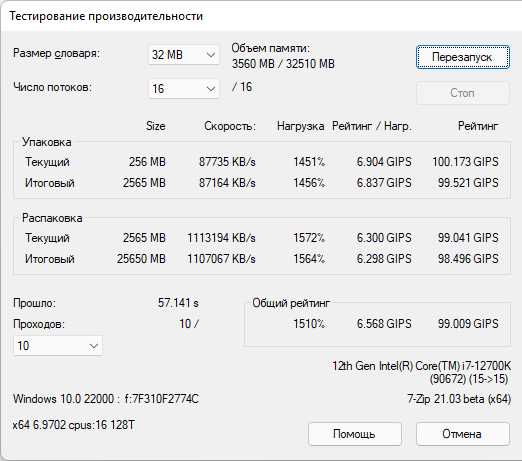Click the 7-Zip 21.03 beta (x64) version text
The width and height of the screenshot is (522, 461).
click(459, 399)
